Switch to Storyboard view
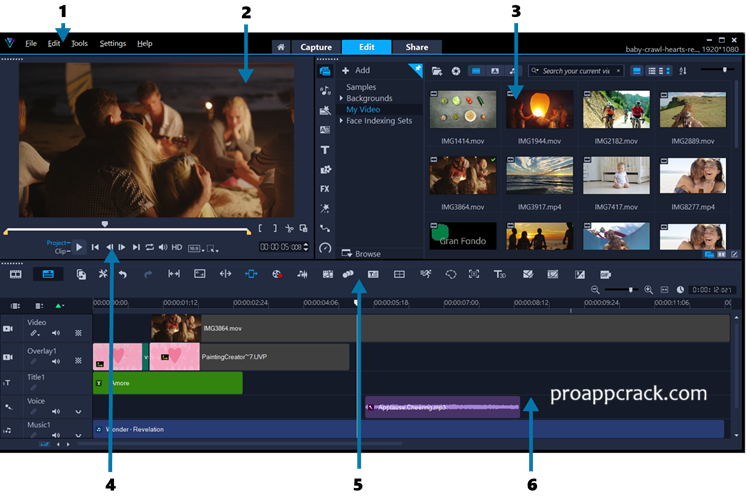The height and width of the screenshot is (498, 750). point(16,274)
